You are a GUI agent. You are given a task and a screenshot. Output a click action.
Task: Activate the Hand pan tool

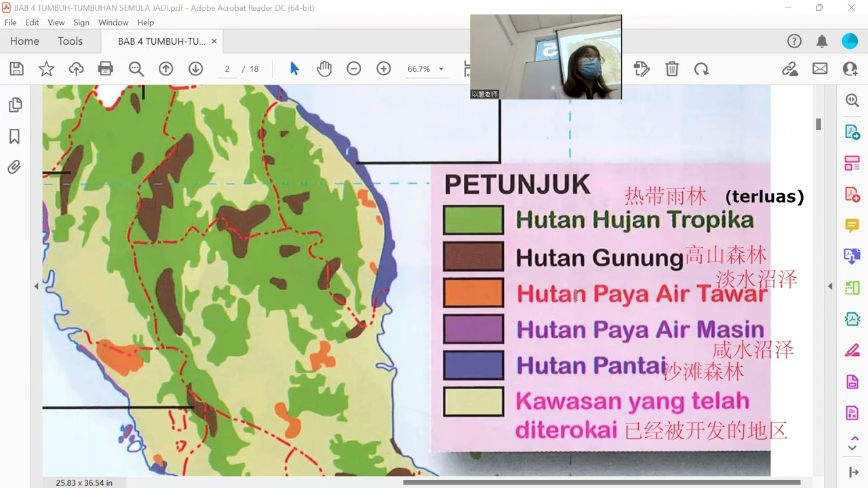tap(324, 68)
